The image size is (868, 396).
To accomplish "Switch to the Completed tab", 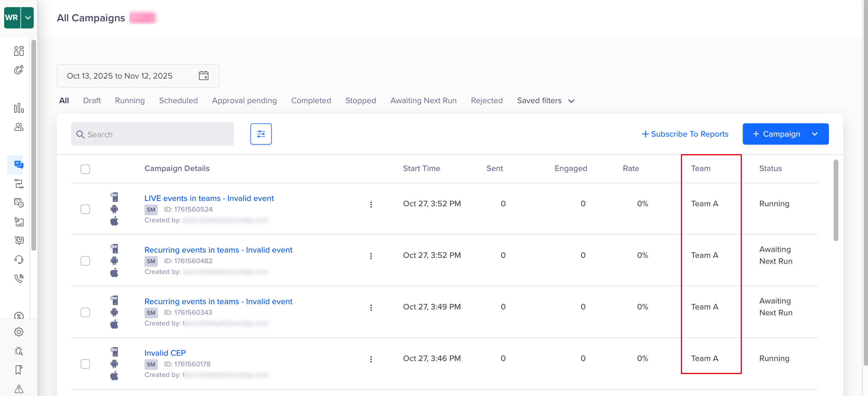I will click(311, 100).
